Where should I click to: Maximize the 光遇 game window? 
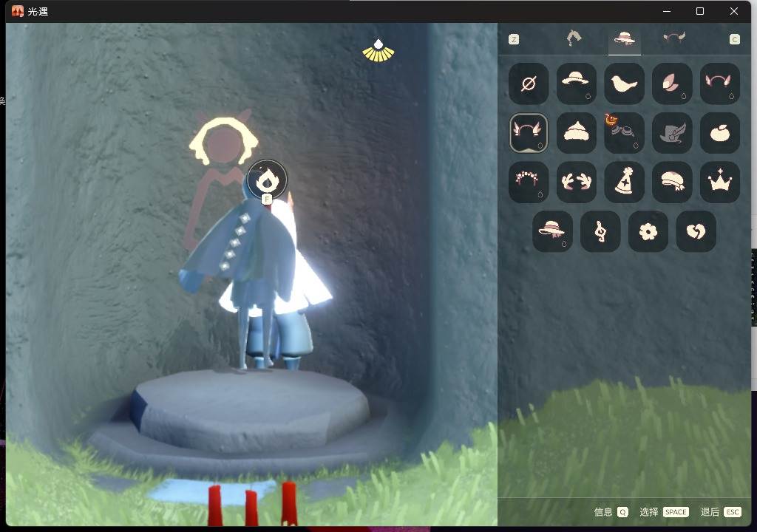tap(699, 11)
